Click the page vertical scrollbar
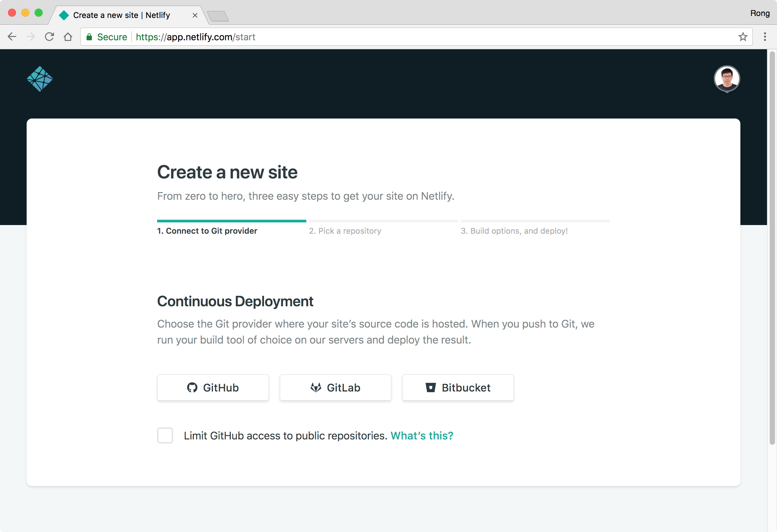The width and height of the screenshot is (777, 532). pyautogui.click(x=772, y=247)
